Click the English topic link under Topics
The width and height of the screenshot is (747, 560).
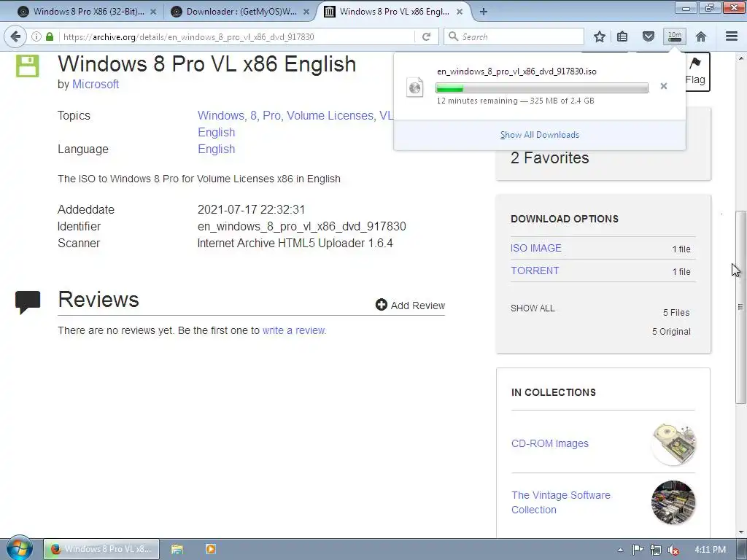pyautogui.click(x=216, y=133)
